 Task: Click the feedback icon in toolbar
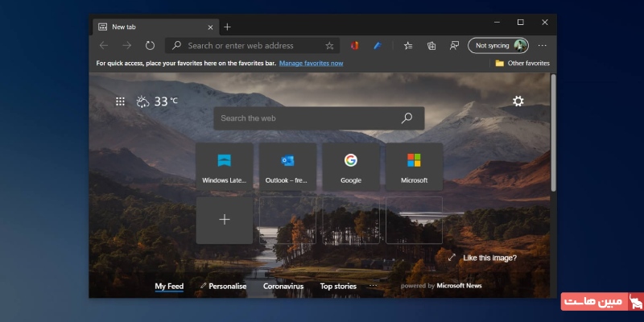[x=454, y=46]
